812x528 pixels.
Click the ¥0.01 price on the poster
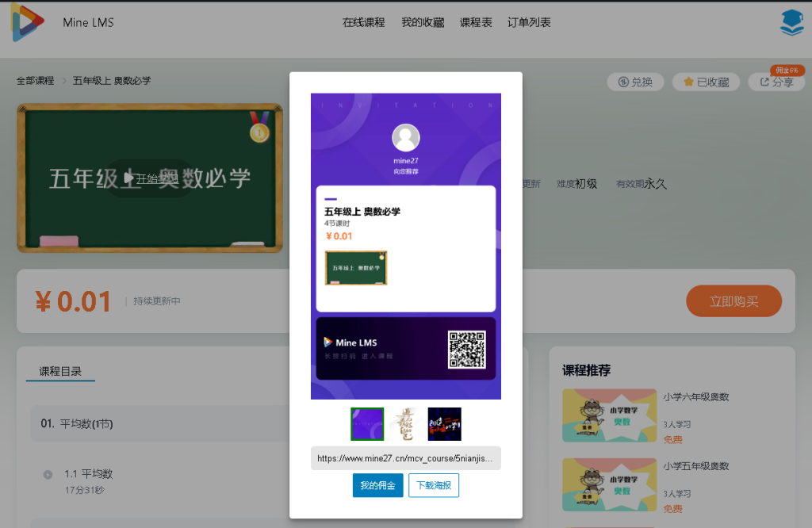pos(339,236)
